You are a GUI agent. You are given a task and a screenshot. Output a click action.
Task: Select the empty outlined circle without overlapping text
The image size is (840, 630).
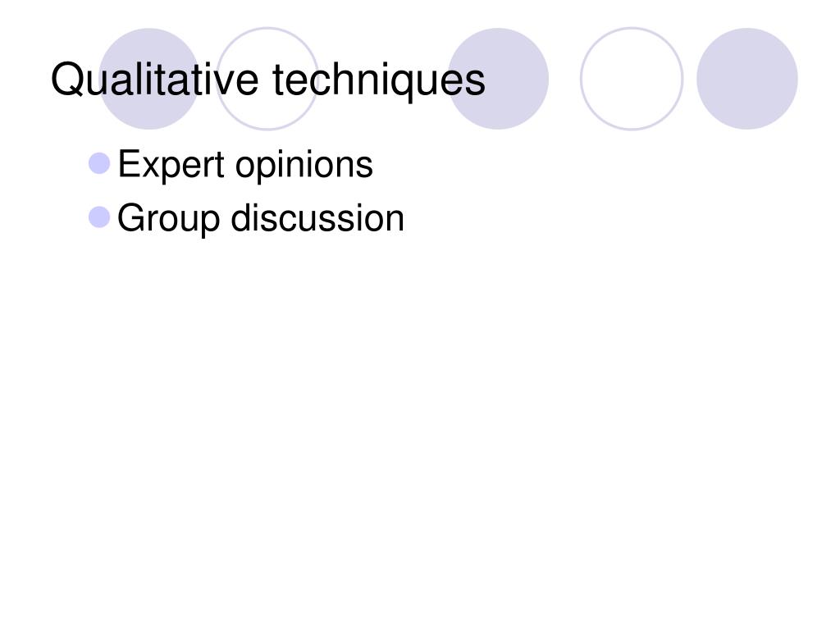pyautogui.click(x=632, y=79)
